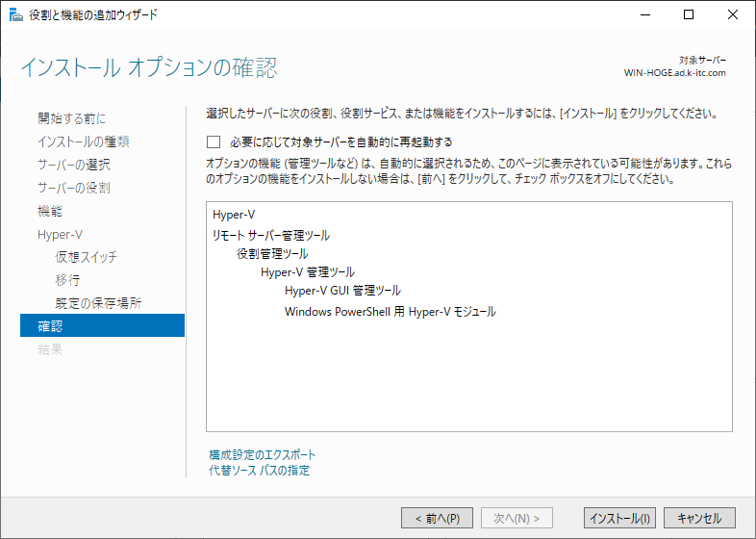The width and height of the screenshot is (756, 539).
Task: Go to the 開始する前に step
Action: tap(72, 118)
